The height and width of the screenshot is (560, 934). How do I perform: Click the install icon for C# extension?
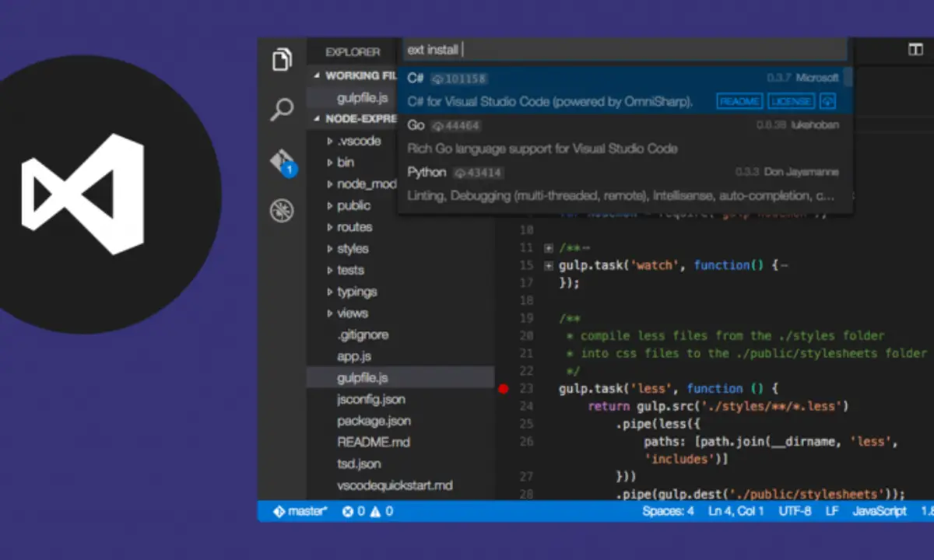pos(827,102)
